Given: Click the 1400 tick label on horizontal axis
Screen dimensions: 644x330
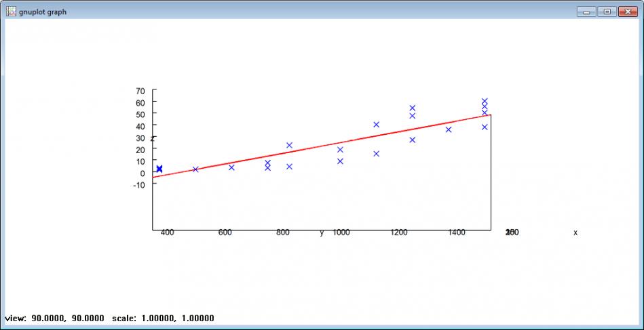Looking at the screenshot, I should coord(457,232).
